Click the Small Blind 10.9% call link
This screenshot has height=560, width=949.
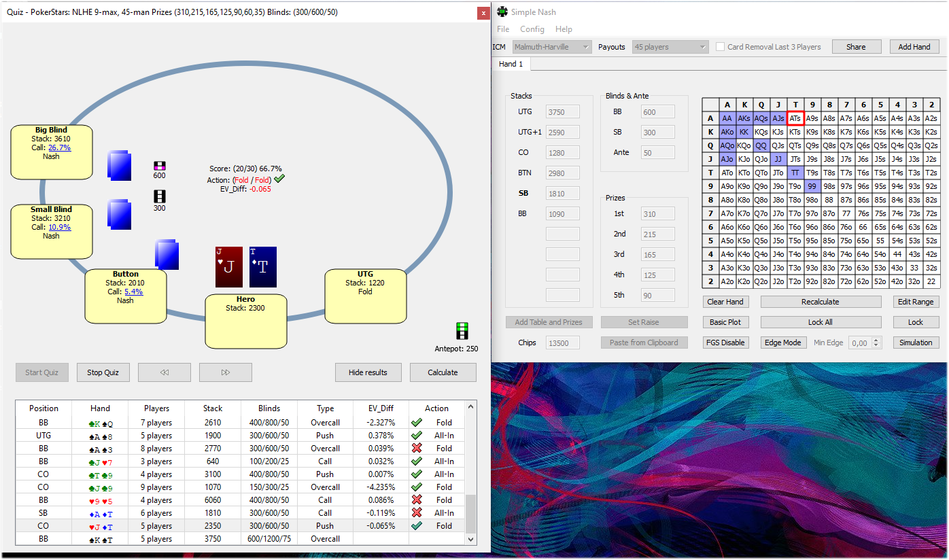[59, 227]
